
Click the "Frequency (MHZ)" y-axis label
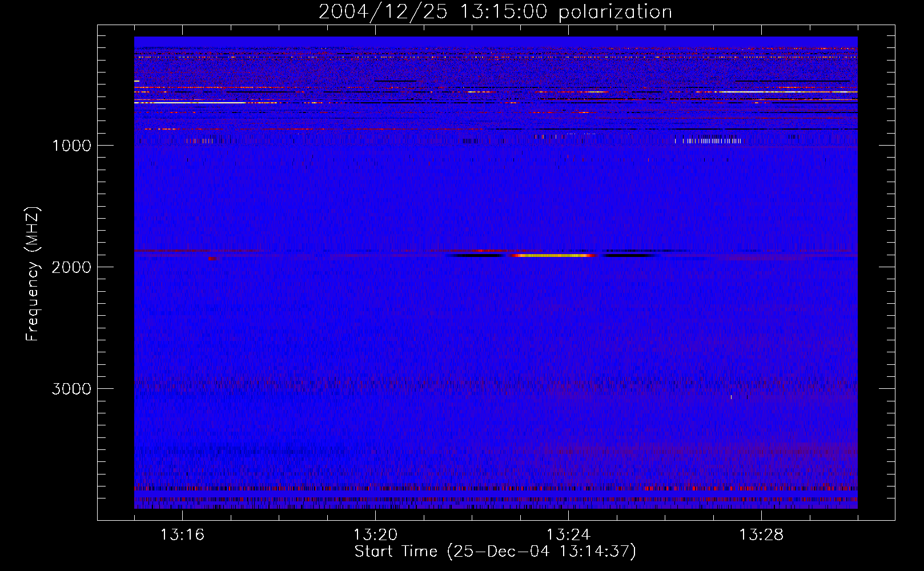(x=33, y=274)
